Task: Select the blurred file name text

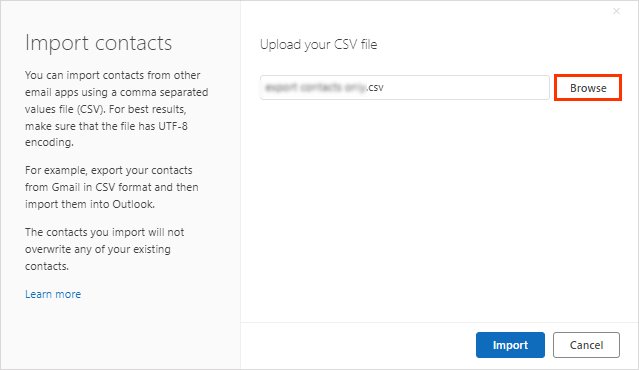Action: [315, 87]
